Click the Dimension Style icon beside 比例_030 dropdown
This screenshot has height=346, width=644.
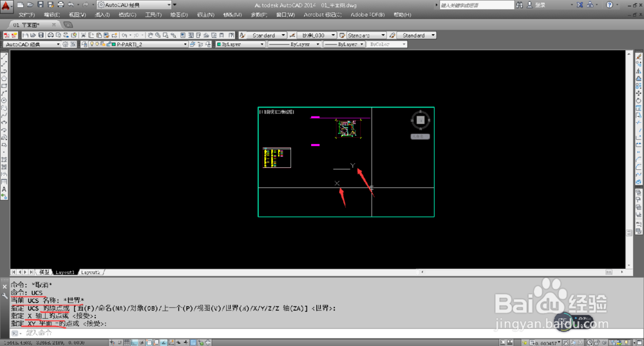coord(292,35)
